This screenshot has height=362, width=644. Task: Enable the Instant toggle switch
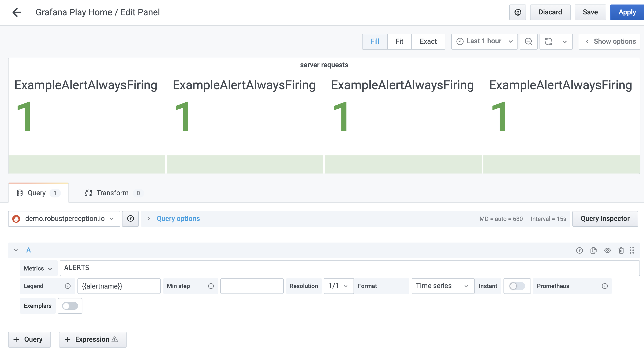pyautogui.click(x=517, y=286)
